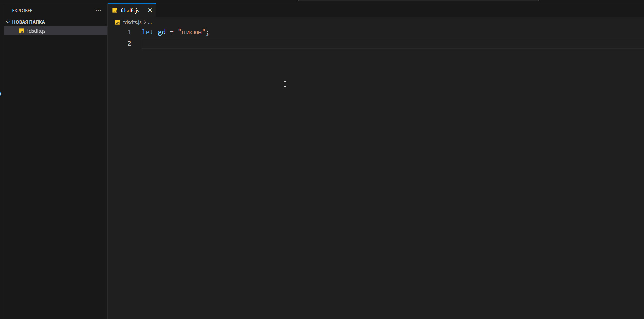The width and height of the screenshot is (644, 319).
Task: Open Explorer's Views and More Actions menu
Action: tap(98, 10)
